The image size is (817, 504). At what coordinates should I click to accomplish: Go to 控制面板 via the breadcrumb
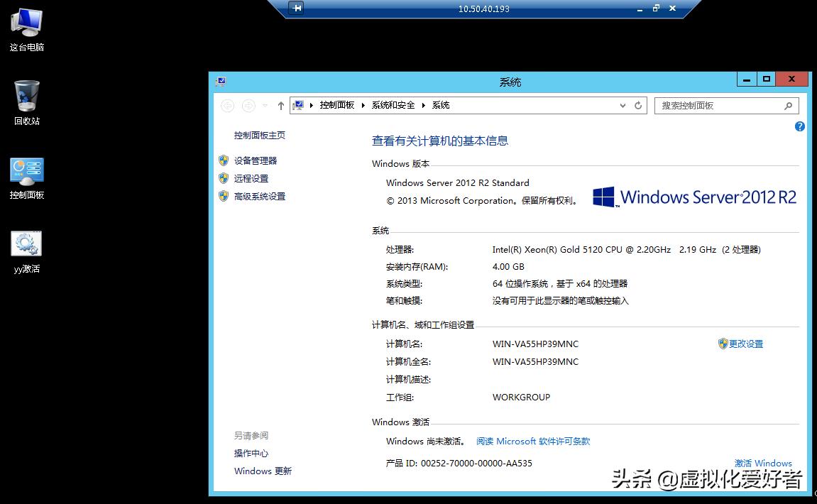(x=337, y=105)
